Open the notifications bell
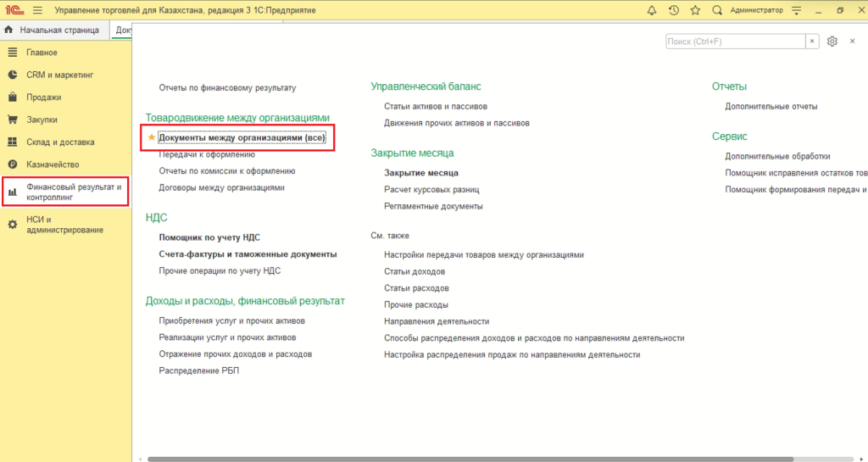 click(x=652, y=10)
